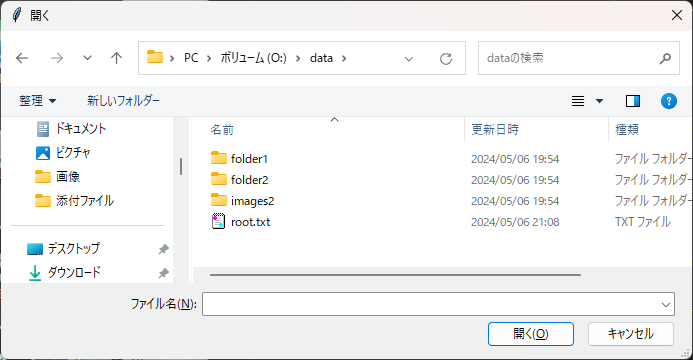Click the horizontal scrollbar in file list
The height and width of the screenshot is (360, 693).
[395, 275]
